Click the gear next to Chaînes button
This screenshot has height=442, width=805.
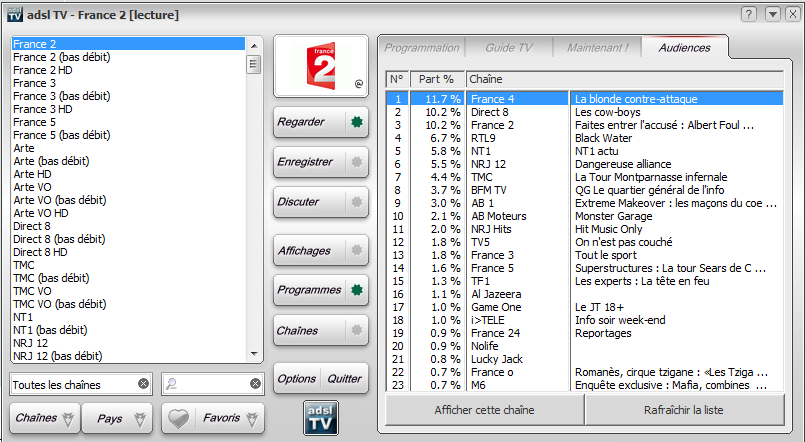pyautogui.click(x=357, y=331)
